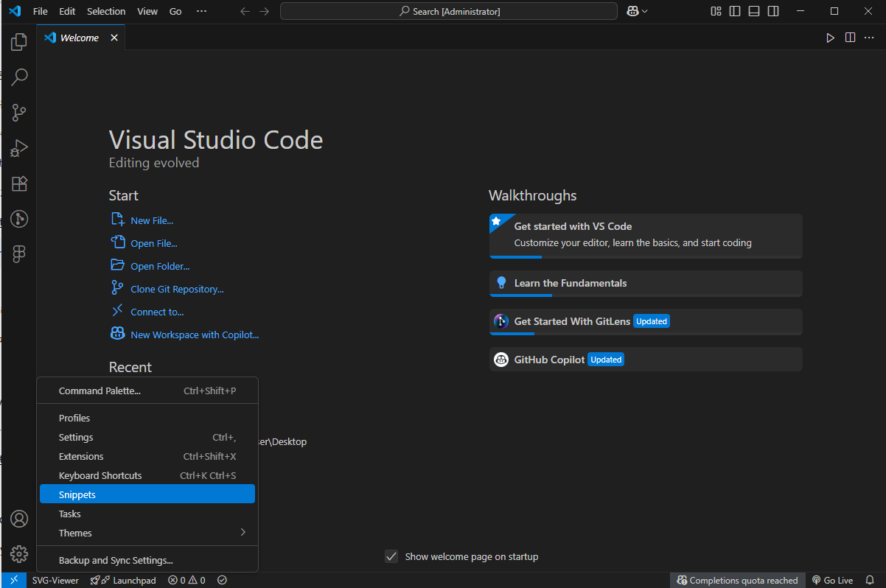This screenshot has width=886, height=588.
Task: Open Source Control view
Action: (19, 113)
